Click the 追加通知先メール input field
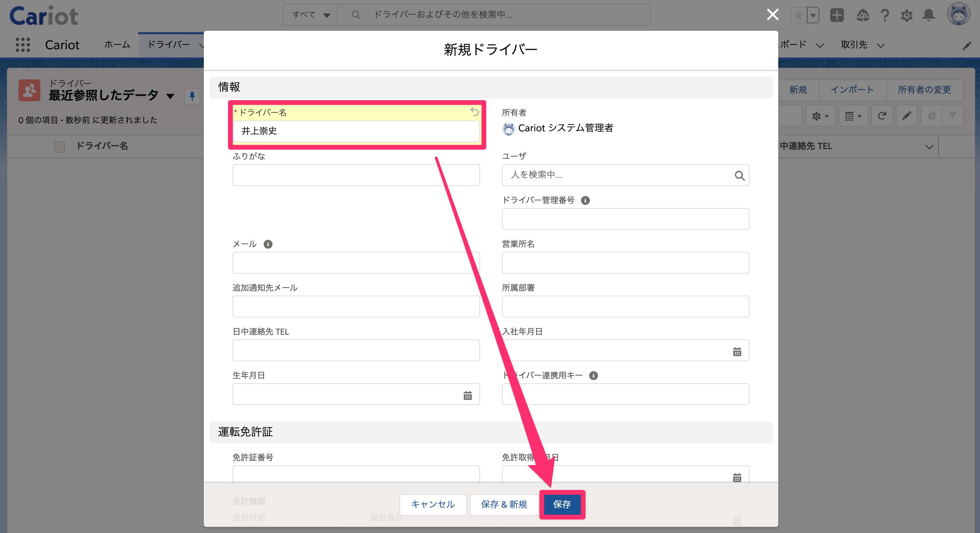Screen dimensions: 980x533 coord(356,307)
